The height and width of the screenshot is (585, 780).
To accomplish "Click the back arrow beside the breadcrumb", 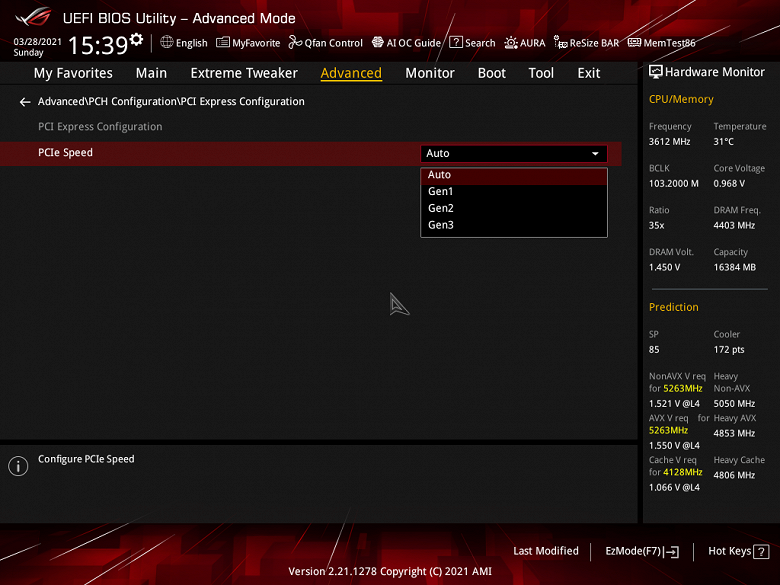I will [24, 102].
